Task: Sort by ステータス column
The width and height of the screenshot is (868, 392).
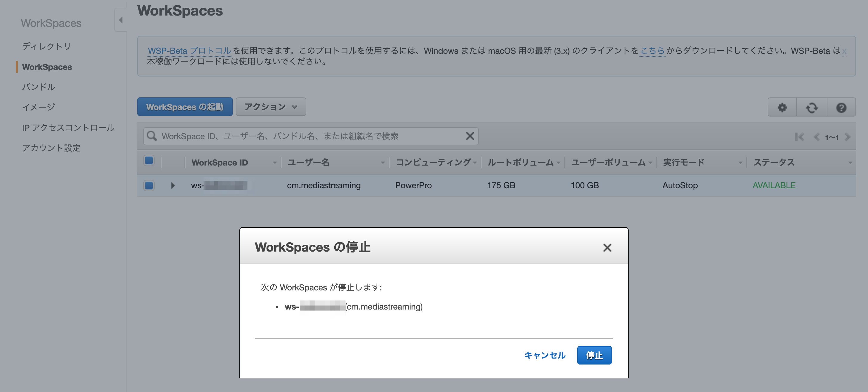Action: [x=774, y=163]
